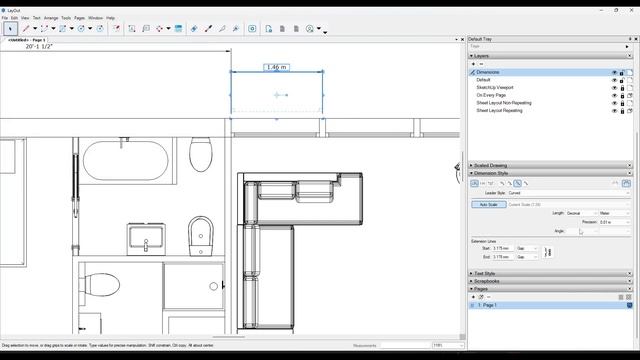This screenshot has width=640, height=360.
Task: Hide Sheet Layout Repeating layer
Action: click(614, 111)
